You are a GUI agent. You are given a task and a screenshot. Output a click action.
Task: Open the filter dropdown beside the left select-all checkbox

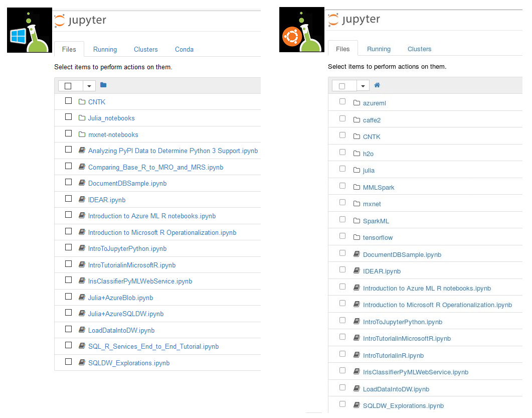click(x=89, y=86)
